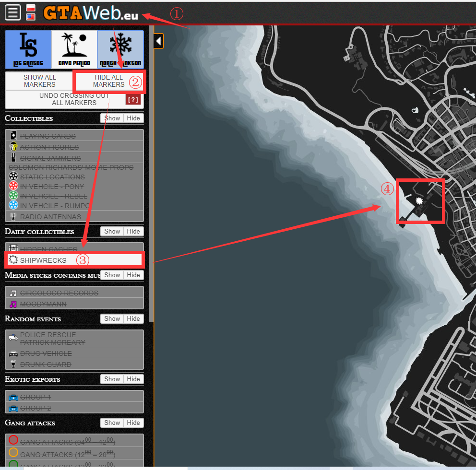Open the GTAWeb.eu logo homepage
This screenshot has width=476, height=470.
(91, 13)
